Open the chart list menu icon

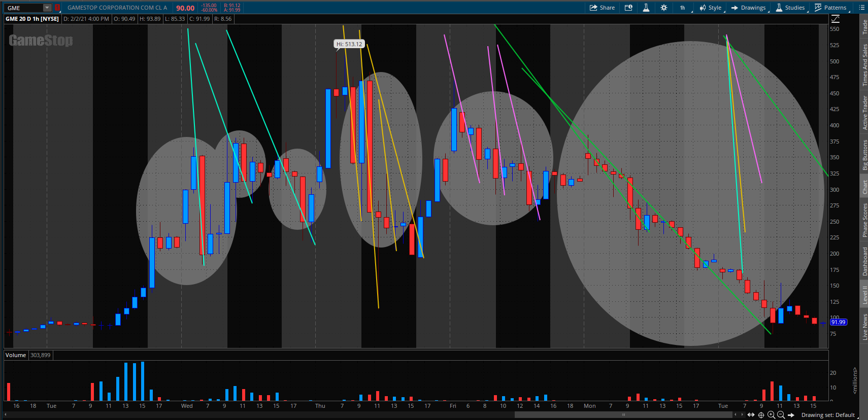pyautogui.click(x=861, y=8)
